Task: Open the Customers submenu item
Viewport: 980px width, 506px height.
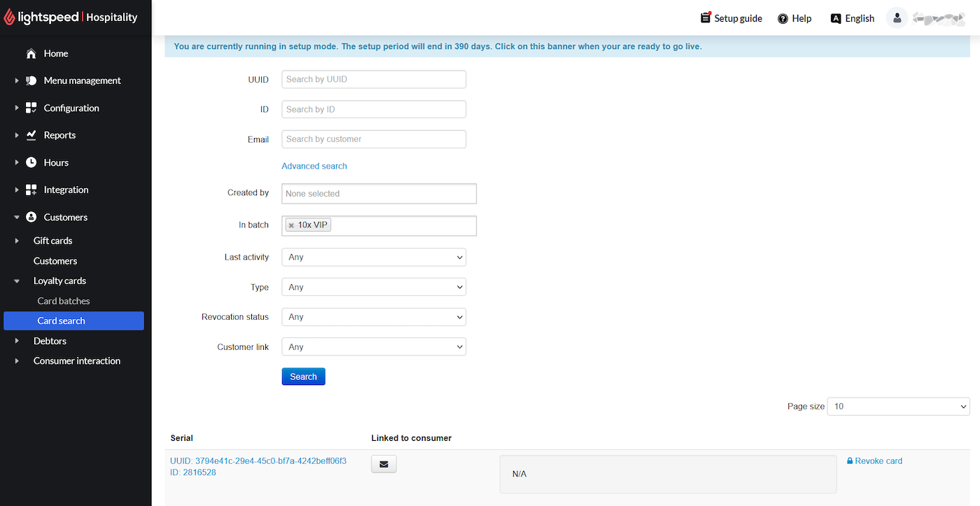Action: pyautogui.click(x=55, y=260)
